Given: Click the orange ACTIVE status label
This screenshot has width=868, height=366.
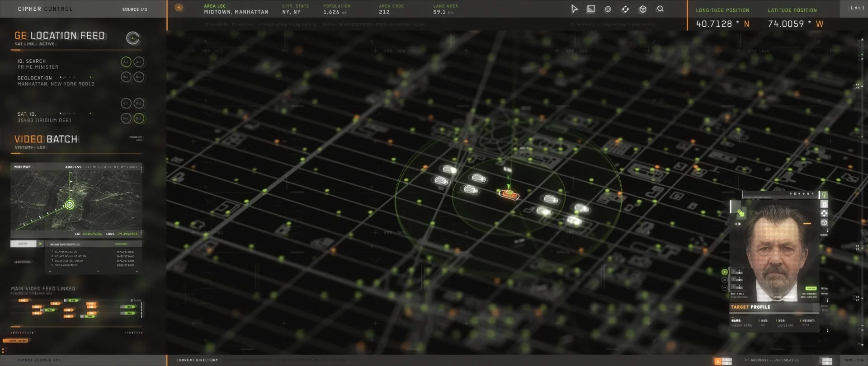Looking at the screenshot, I should click(x=16, y=341).
